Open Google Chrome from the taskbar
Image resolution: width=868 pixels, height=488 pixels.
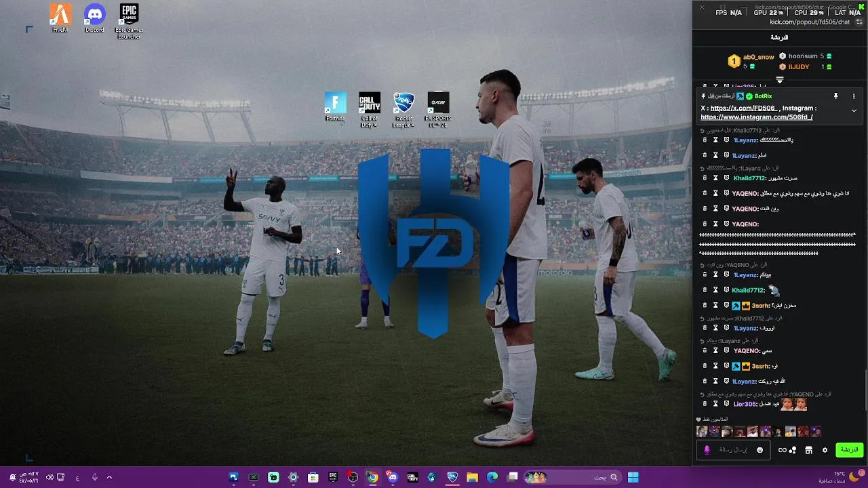(372, 477)
